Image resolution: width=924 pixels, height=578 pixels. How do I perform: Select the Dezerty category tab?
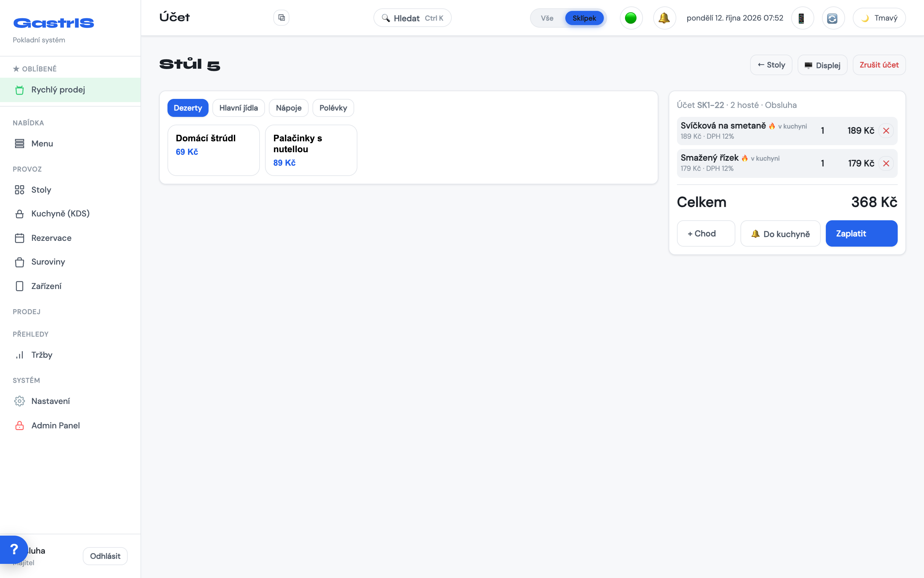pyautogui.click(x=188, y=108)
